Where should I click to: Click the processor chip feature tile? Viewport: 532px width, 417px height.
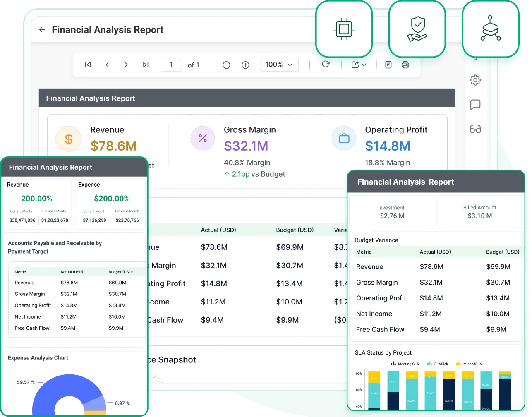(344, 29)
